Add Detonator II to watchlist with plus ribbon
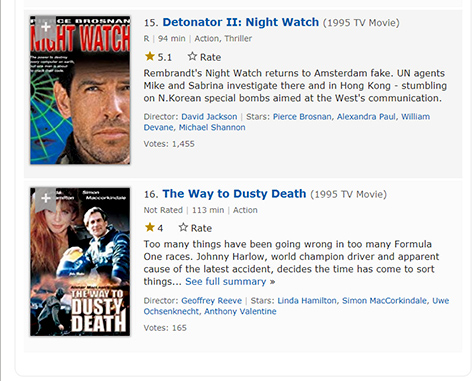The width and height of the screenshot is (472, 381). click(46, 28)
